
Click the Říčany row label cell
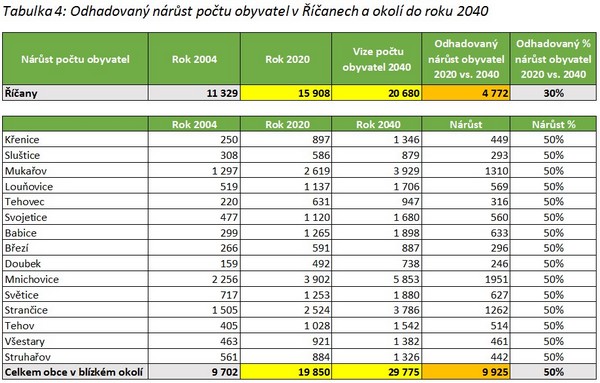(x=75, y=93)
